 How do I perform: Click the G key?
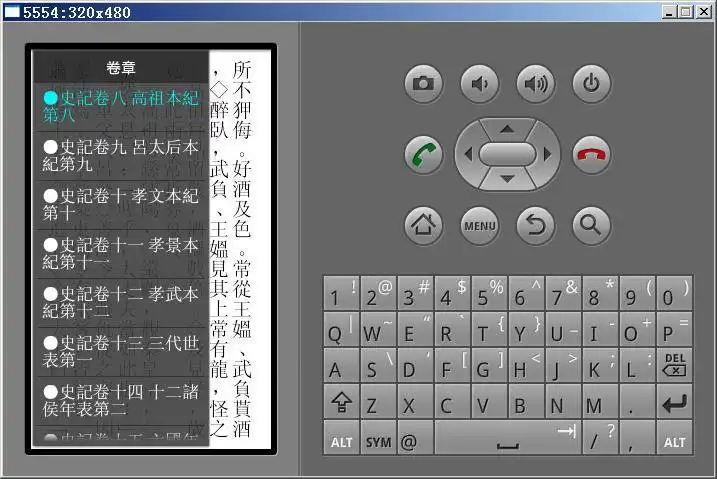pyautogui.click(x=490, y=366)
